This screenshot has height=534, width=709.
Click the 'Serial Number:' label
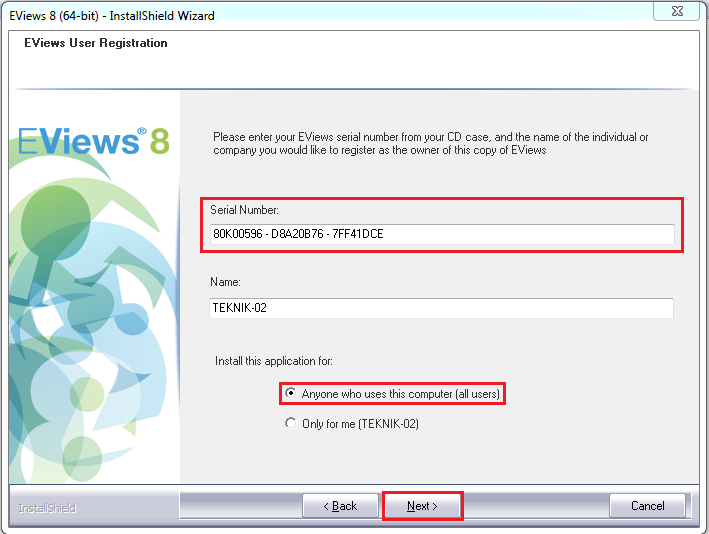coord(244,210)
